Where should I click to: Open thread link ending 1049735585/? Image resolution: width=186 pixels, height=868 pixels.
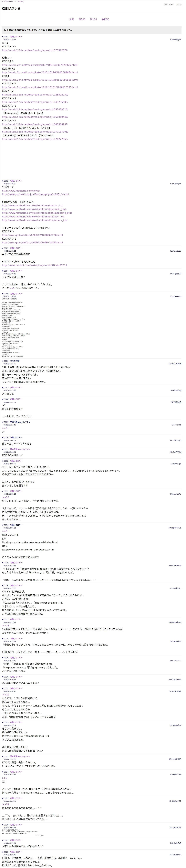[35, 102]
